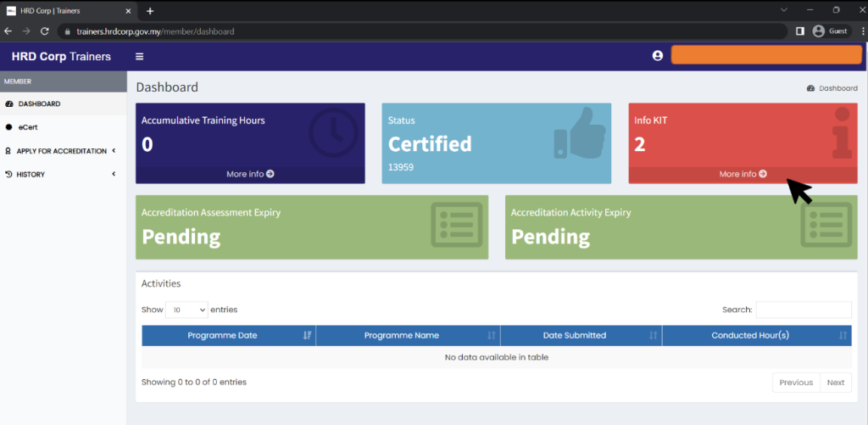Click the Activities search input field
Viewport: 868px width, 425px height.
click(x=803, y=310)
